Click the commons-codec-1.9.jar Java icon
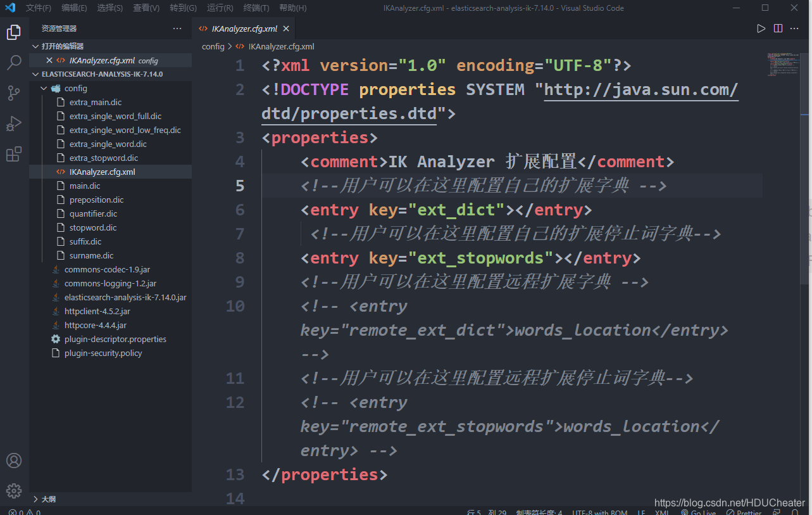The width and height of the screenshot is (812, 515). pos(56,269)
